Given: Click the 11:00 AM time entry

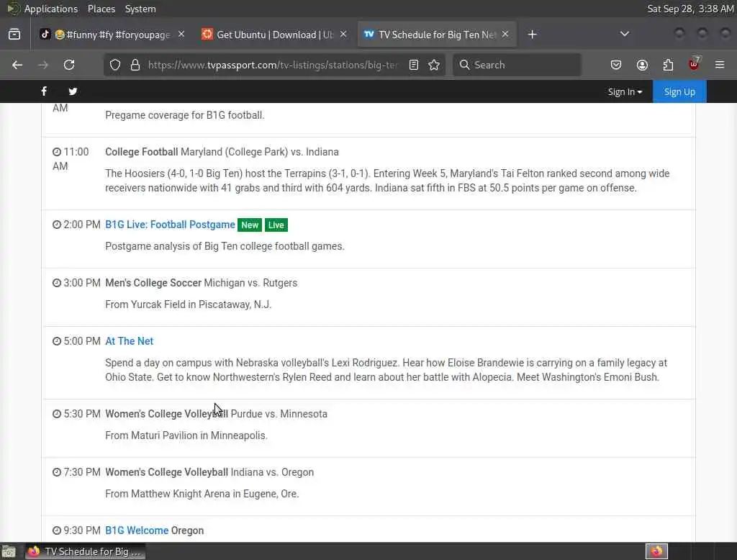Looking at the screenshot, I should [71, 159].
